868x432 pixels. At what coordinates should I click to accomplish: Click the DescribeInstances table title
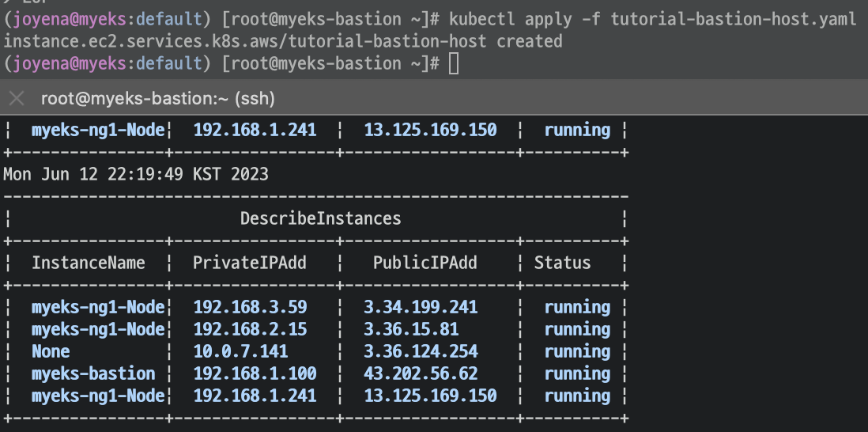click(x=320, y=218)
